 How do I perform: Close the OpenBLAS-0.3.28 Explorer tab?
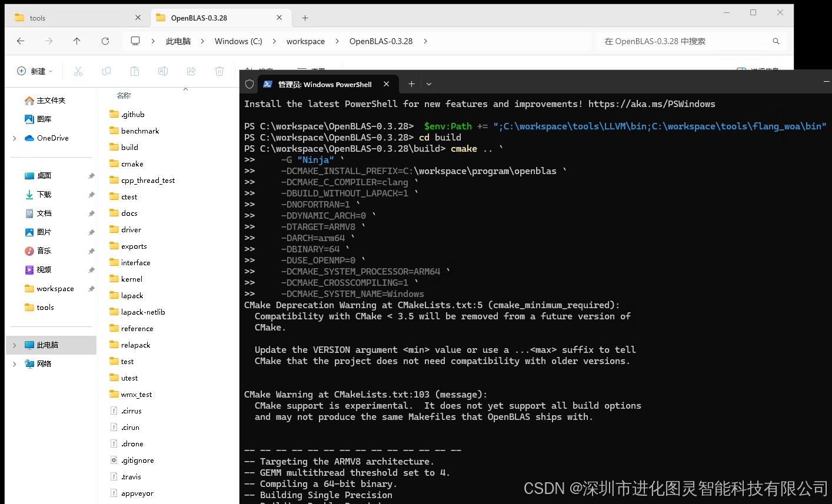279,18
